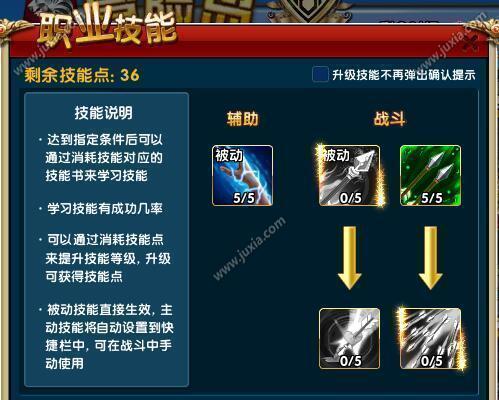499x400 pixels.
Task: Select the 战斗 skill category header
Action: [390, 119]
